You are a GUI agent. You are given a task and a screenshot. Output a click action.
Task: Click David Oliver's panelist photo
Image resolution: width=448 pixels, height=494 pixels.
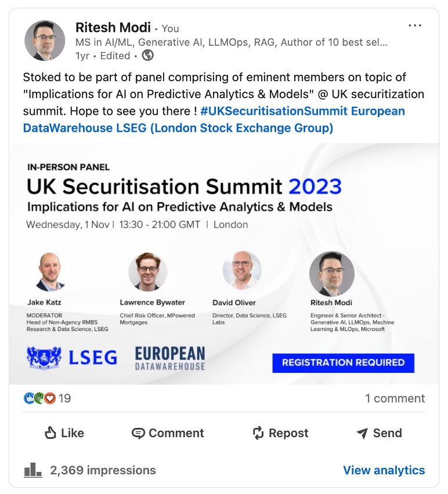[x=241, y=271]
